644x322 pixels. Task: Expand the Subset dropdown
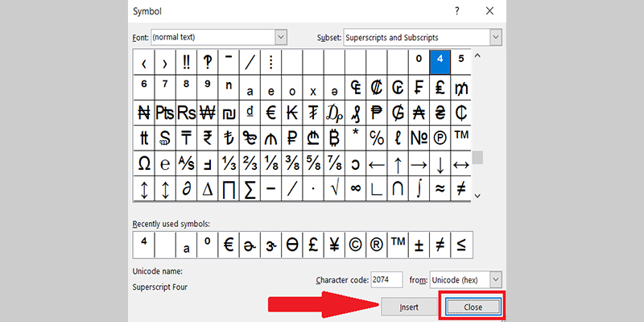point(496,37)
